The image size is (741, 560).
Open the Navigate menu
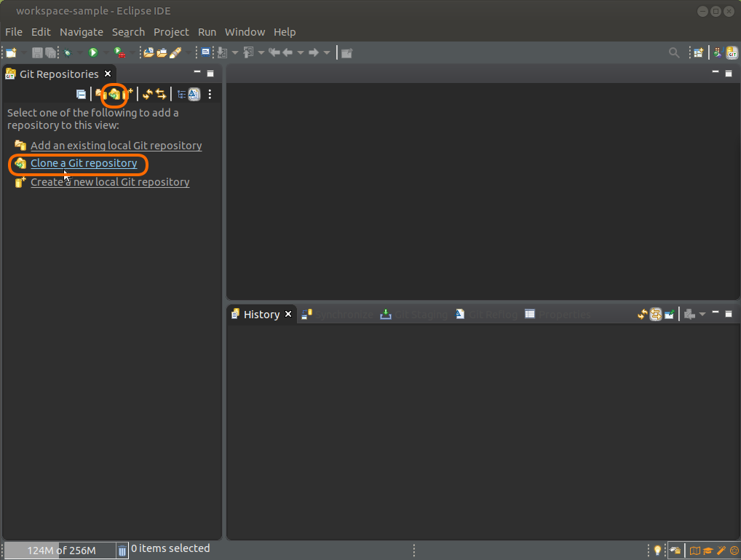[81, 32]
